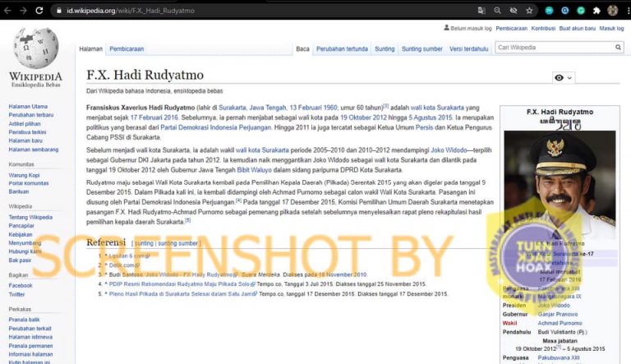Open the extensions puzzle-piece menu
This screenshot has height=364, width=631.
click(596, 11)
